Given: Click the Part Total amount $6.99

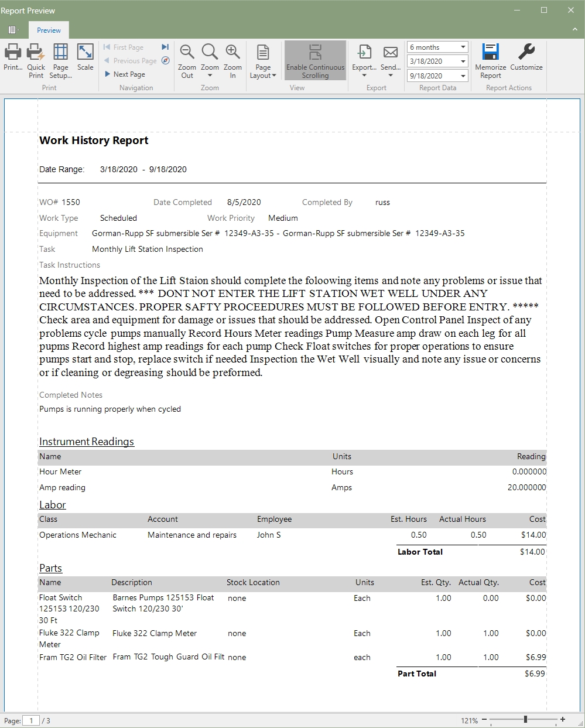Looking at the screenshot, I should 535,674.
